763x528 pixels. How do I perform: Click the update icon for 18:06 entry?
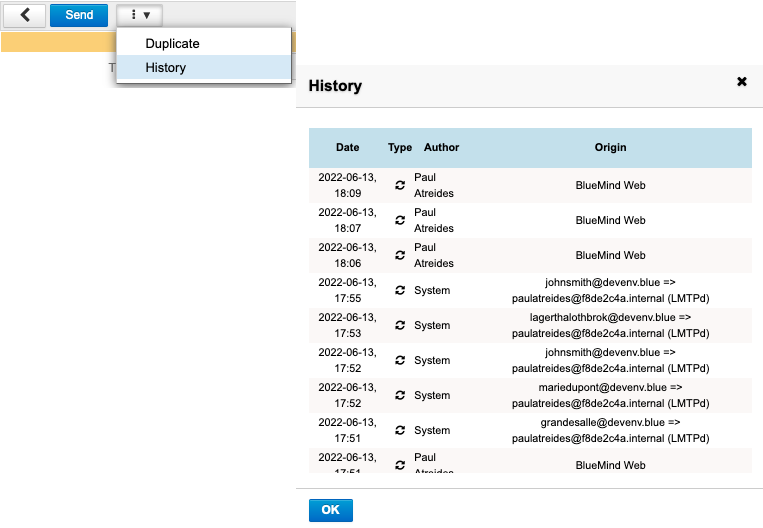pyautogui.click(x=400, y=256)
